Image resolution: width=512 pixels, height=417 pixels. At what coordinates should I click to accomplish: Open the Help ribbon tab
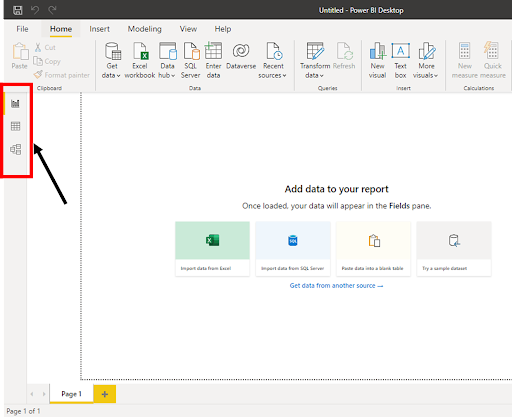pyautogui.click(x=223, y=29)
